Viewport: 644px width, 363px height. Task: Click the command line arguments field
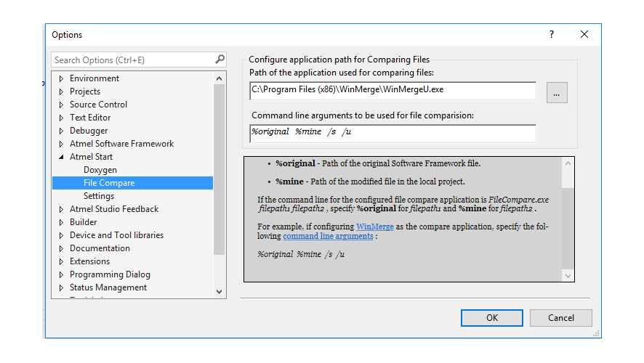393,133
